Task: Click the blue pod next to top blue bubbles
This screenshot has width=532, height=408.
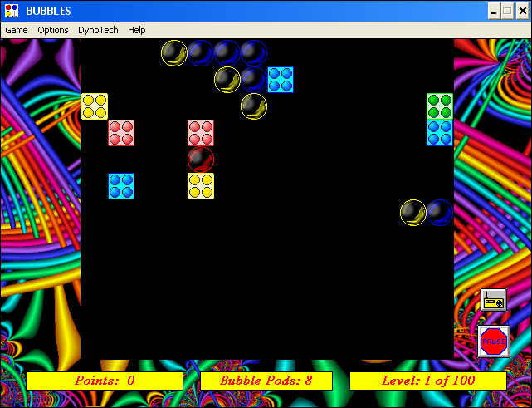Action: tap(281, 80)
